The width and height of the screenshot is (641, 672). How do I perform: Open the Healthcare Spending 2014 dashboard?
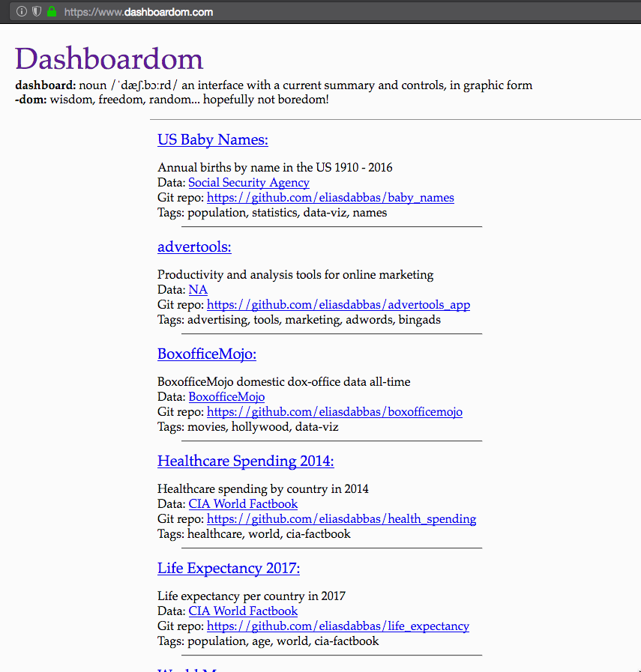tap(246, 461)
